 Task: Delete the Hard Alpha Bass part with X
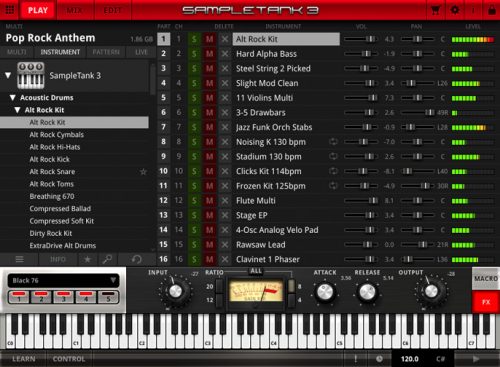225,54
